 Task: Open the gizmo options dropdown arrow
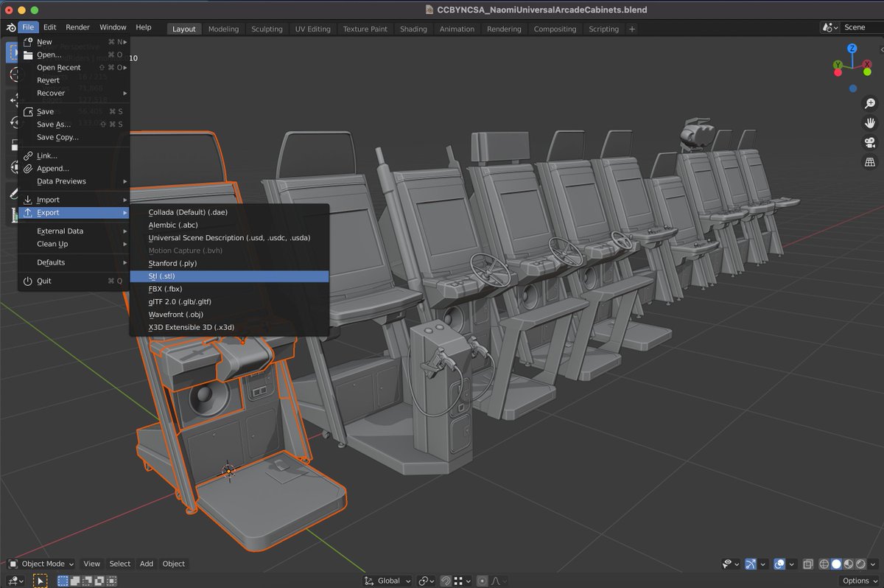point(762,564)
